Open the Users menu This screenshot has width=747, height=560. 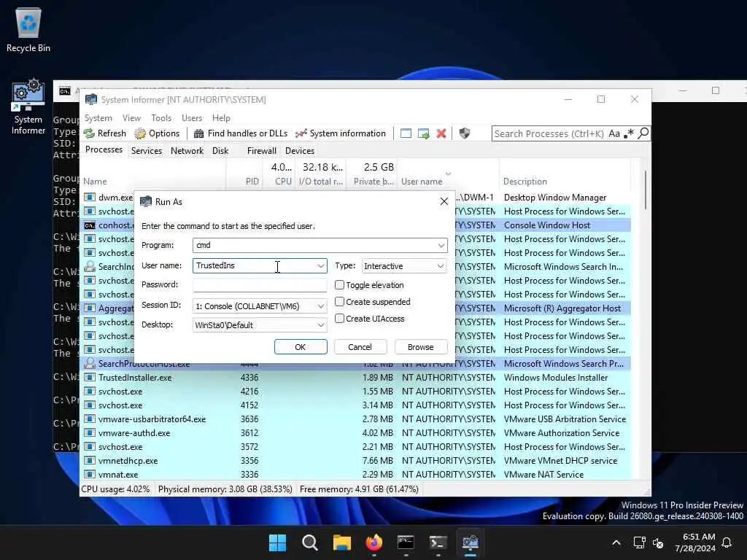click(x=192, y=117)
